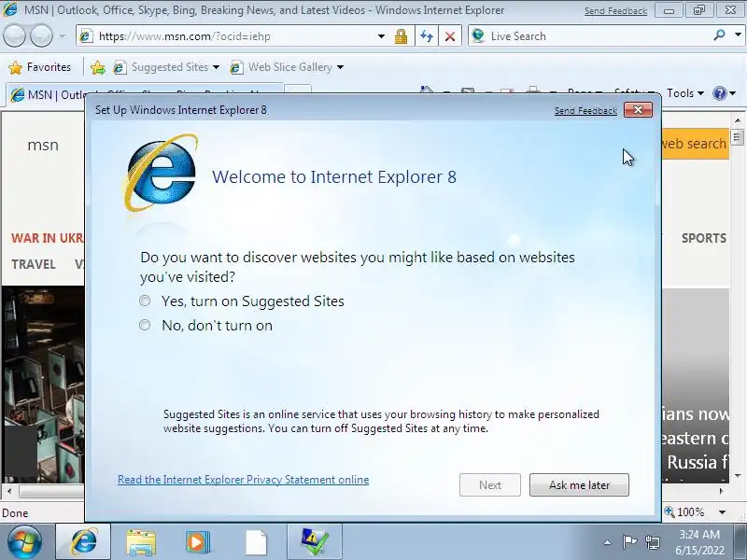Click the red Stop loading icon
This screenshot has height=560, width=747.
(450, 36)
